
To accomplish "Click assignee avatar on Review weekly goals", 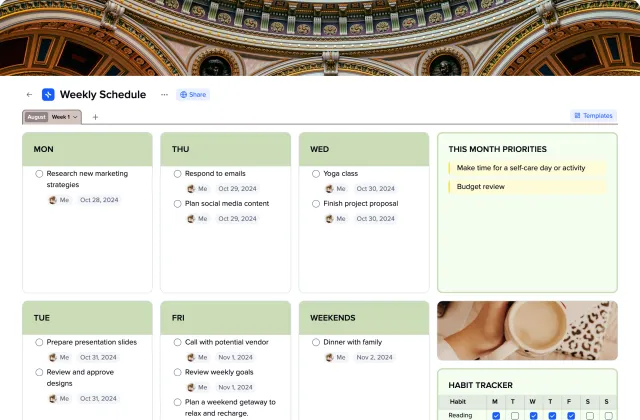I will point(191,387).
